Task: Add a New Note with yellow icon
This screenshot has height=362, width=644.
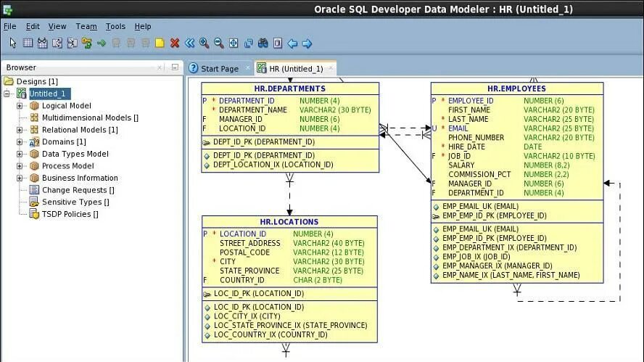Action: pyautogui.click(x=160, y=43)
